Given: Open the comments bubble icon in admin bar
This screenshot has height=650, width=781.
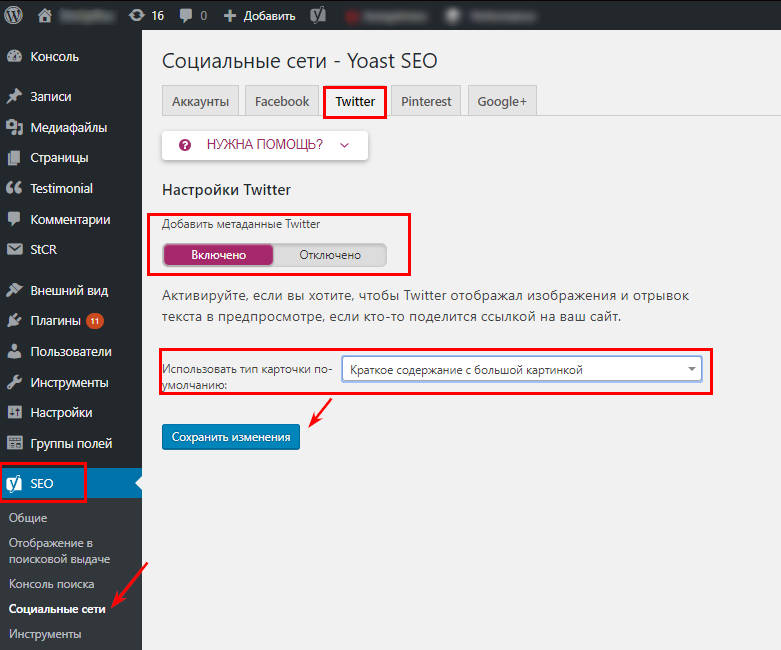Looking at the screenshot, I should 186,16.
